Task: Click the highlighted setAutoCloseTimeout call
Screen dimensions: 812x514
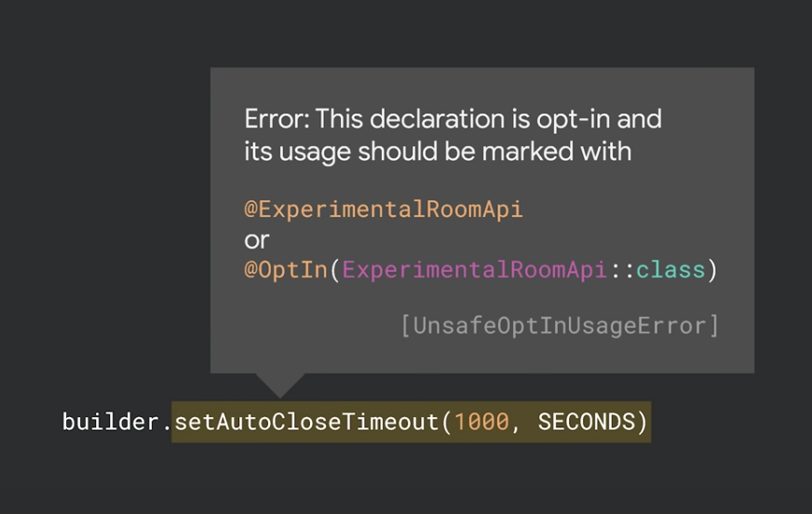Action: (412, 421)
